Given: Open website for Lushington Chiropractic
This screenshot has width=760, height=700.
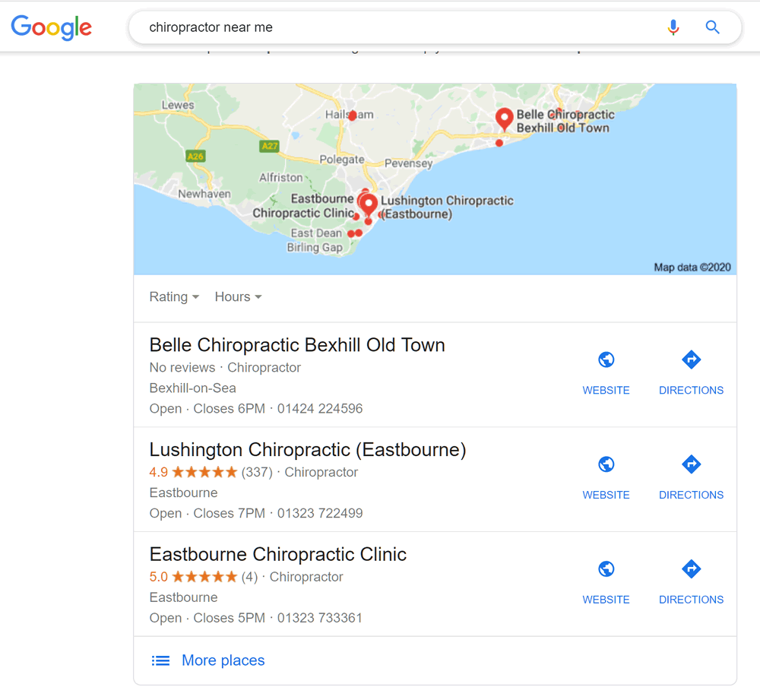Looking at the screenshot, I should tap(606, 477).
